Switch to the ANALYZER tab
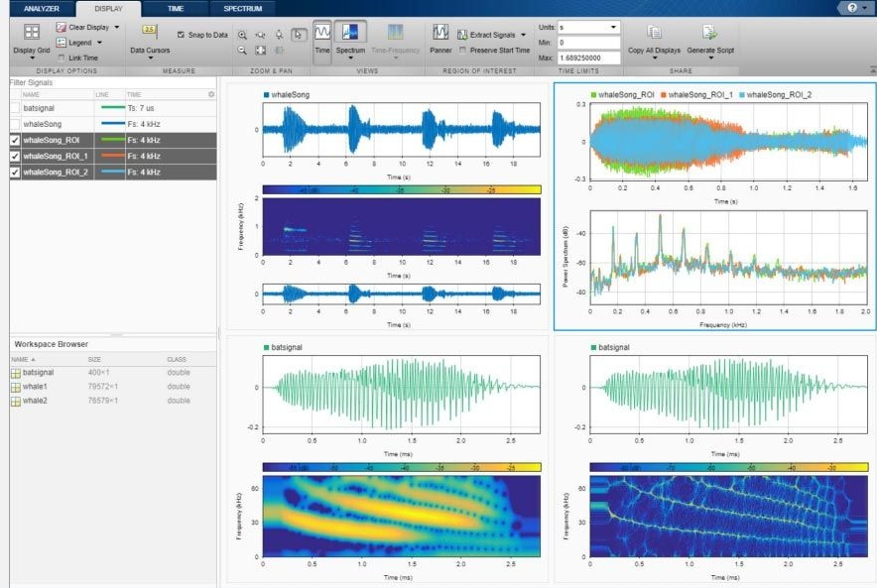 coord(42,8)
